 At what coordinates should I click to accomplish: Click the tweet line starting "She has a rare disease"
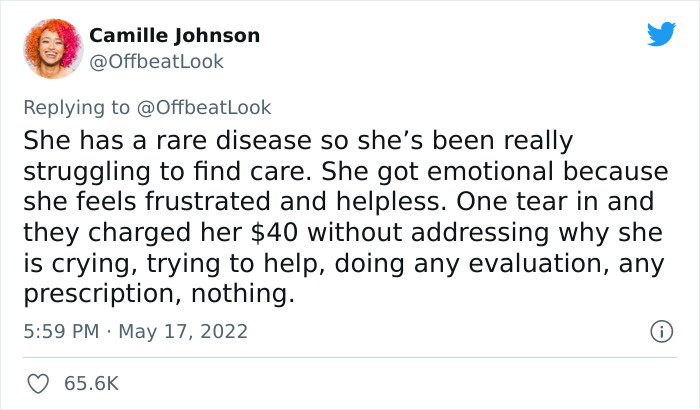pos(298,140)
